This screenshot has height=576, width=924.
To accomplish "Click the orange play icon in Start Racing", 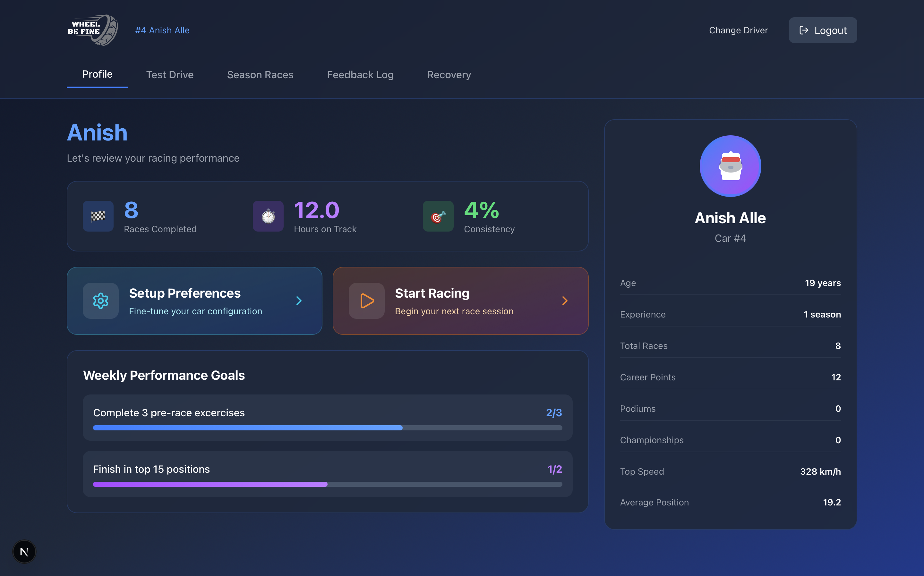I will [x=366, y=301].
